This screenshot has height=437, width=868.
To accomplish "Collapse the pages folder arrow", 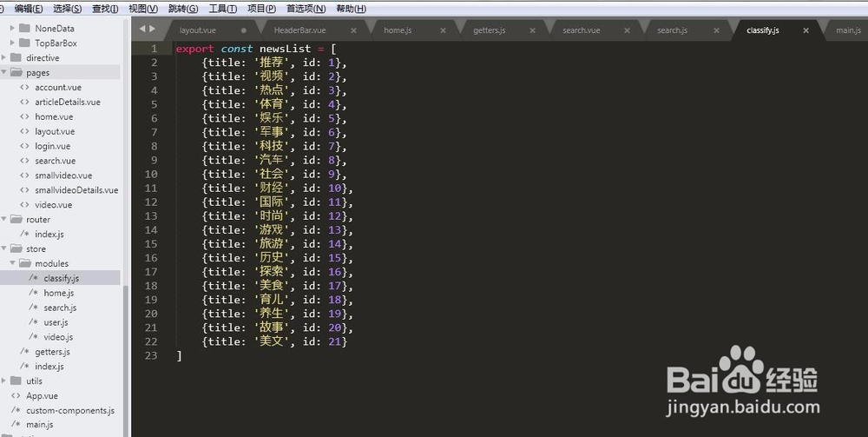I will click(3, 72).
